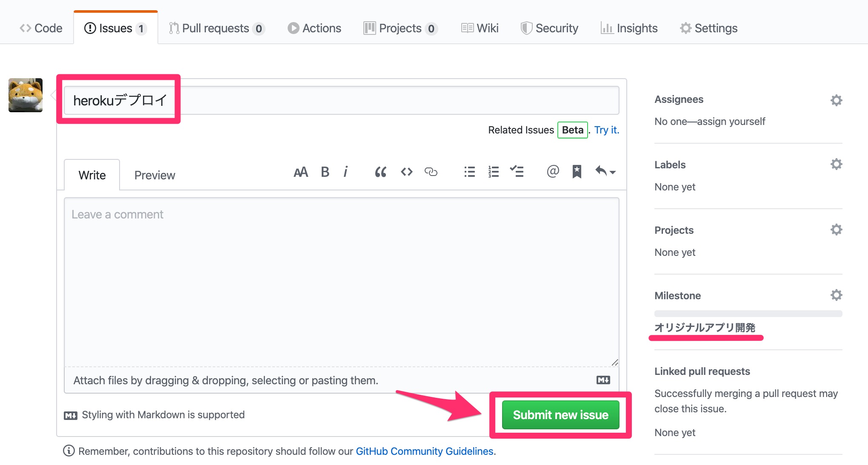The width and height of the screenshot is (868, 465).
Task: Open the Related Issues 'Try it' link
Action: [606, 130]
